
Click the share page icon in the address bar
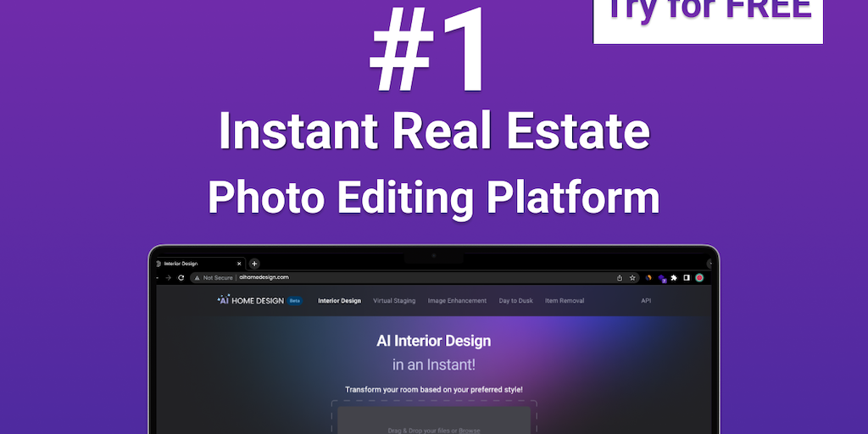click(620, 278)
